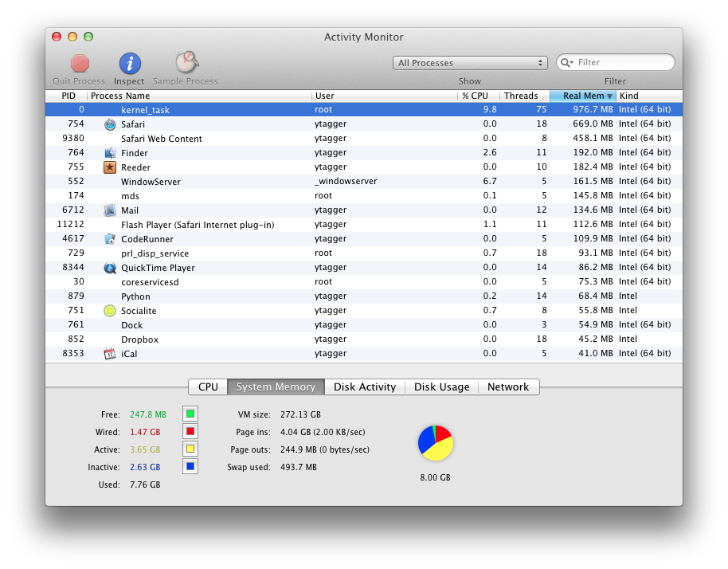Click the _windowserver user cell

pos(346,181)
